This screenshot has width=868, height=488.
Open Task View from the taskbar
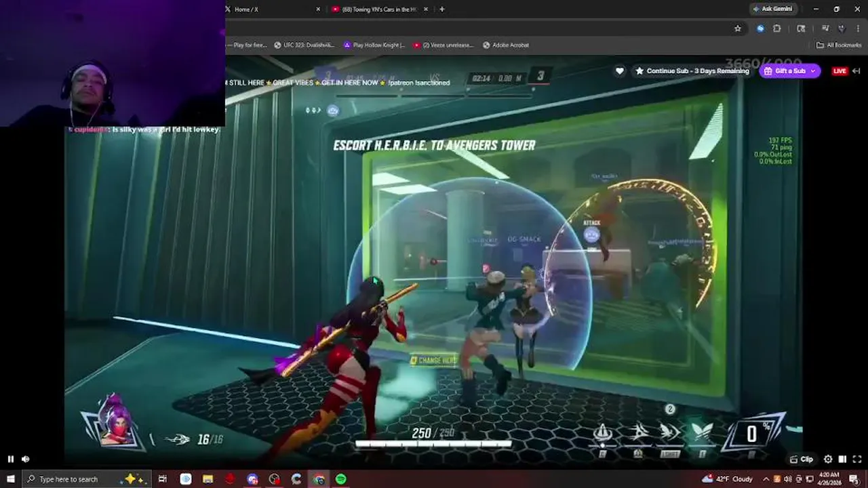pyautogui.click(x=163, y=479)
